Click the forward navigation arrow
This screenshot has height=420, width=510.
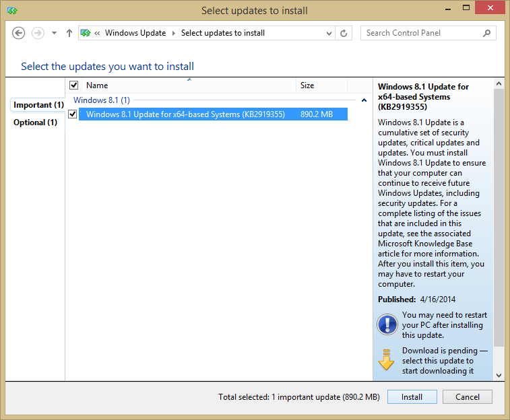[38, 33]
